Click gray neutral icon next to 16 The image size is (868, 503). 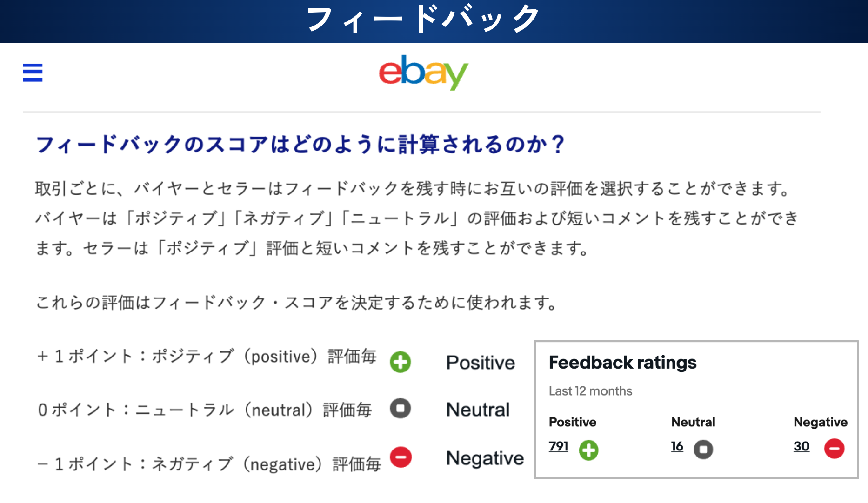703,450
